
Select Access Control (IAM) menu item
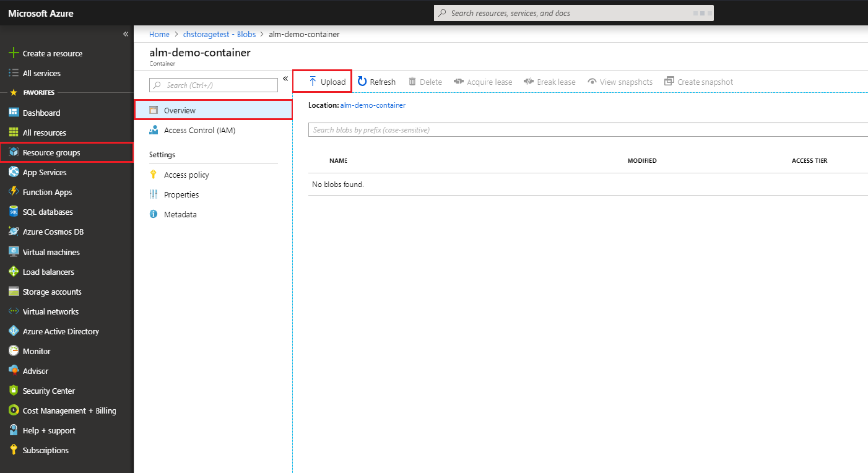(199, 130)
